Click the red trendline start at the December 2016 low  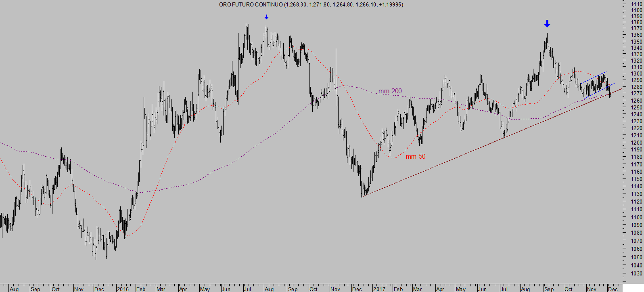362,196
